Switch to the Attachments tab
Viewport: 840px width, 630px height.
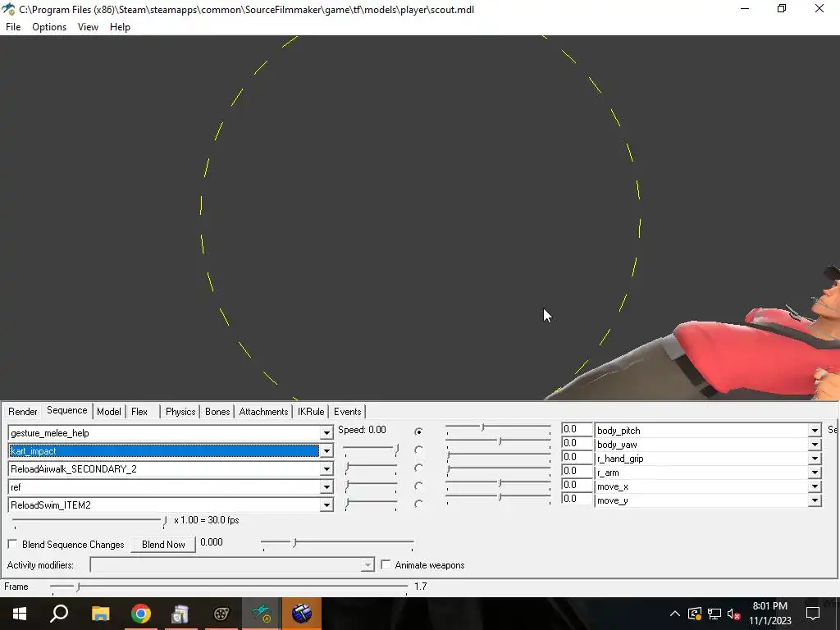pyautogui.click(x=263, y=412)
